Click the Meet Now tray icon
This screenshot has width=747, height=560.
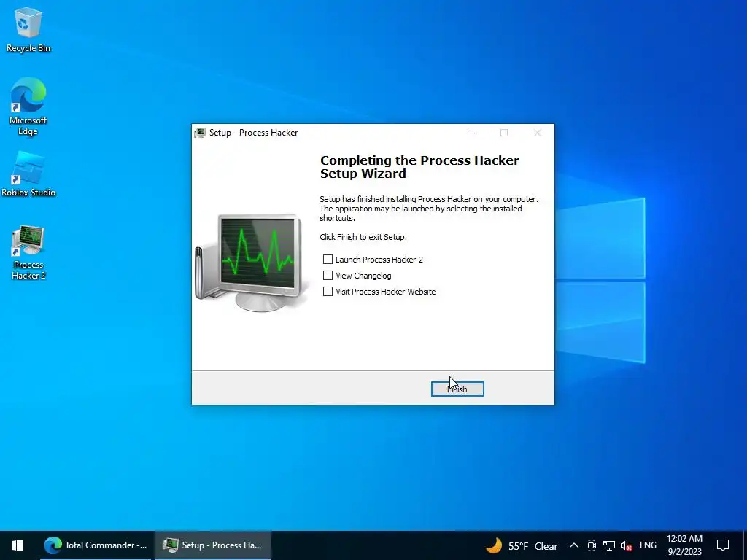[592, 545]
